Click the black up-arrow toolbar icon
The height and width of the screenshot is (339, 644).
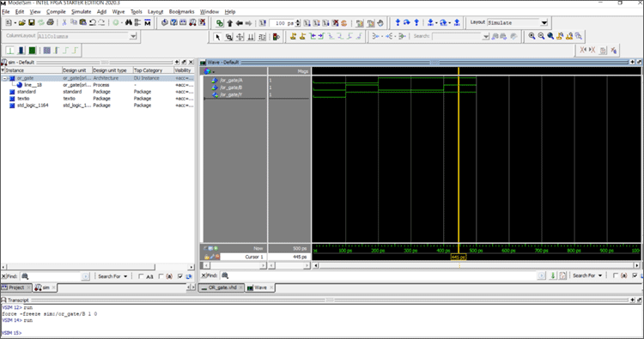point(229,23)
